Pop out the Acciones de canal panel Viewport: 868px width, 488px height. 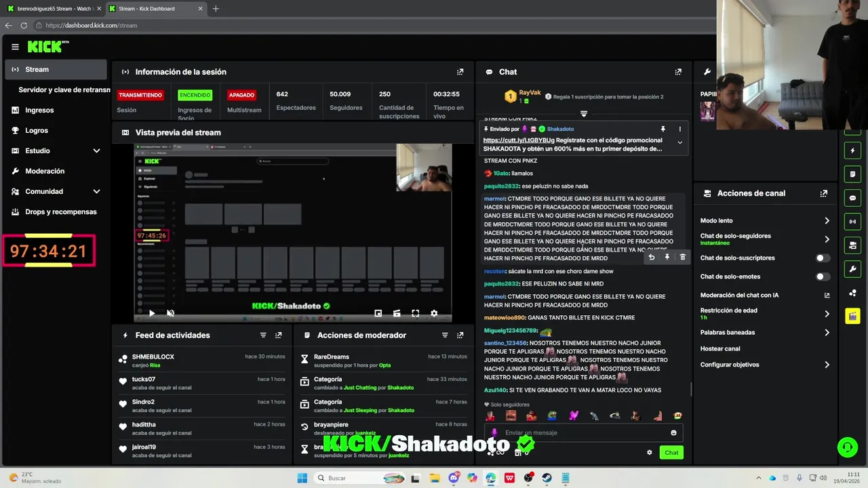click(824, 193)
